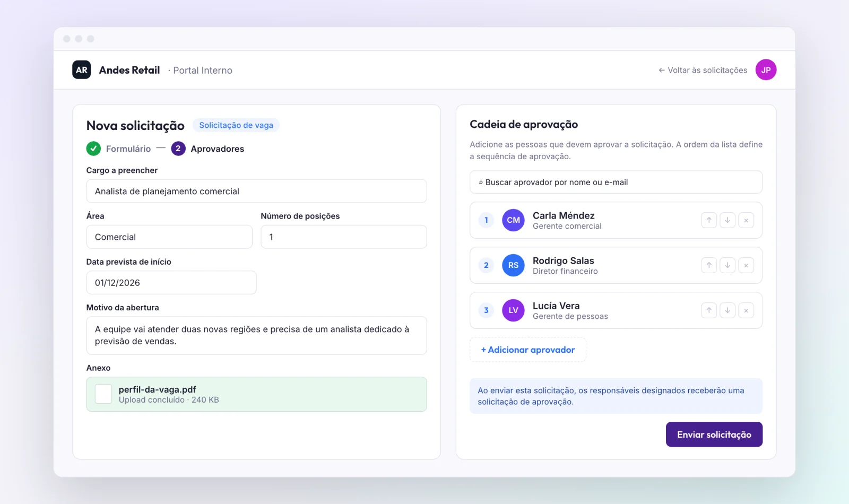
Task: Click the Área field showing Comercial
Action: [x=169, y=237]
